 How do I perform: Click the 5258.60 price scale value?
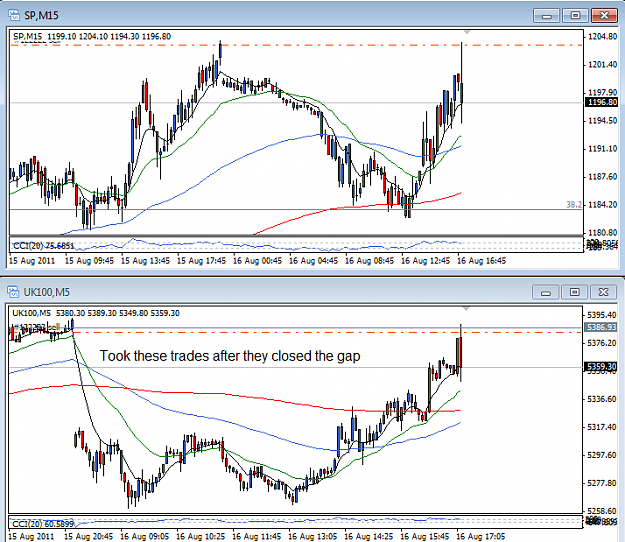pyautogui.click(x=602, y=511)
